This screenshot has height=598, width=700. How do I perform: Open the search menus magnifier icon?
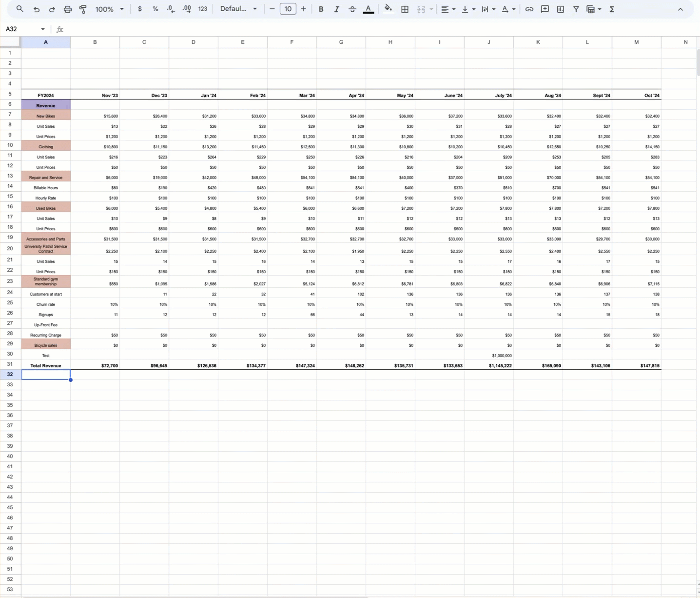(x=20, y=9)
